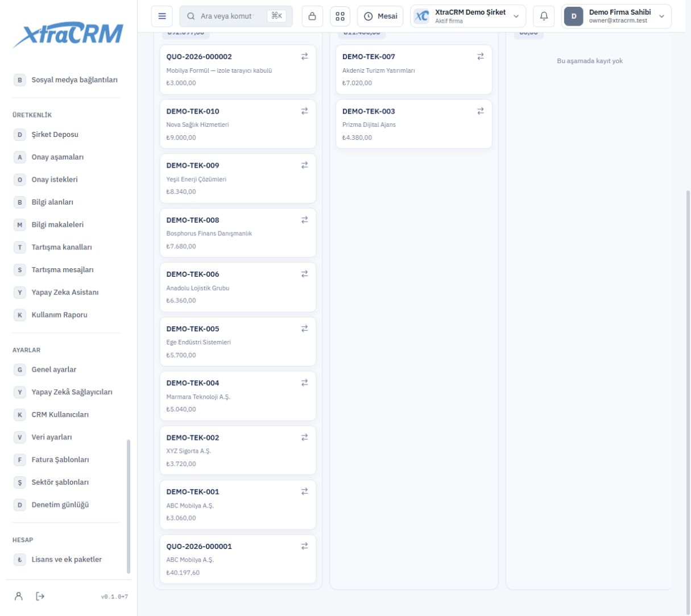Open the lock screen icon button
The width and height of the screenshot is (691, 616).
tap(312, 16)
